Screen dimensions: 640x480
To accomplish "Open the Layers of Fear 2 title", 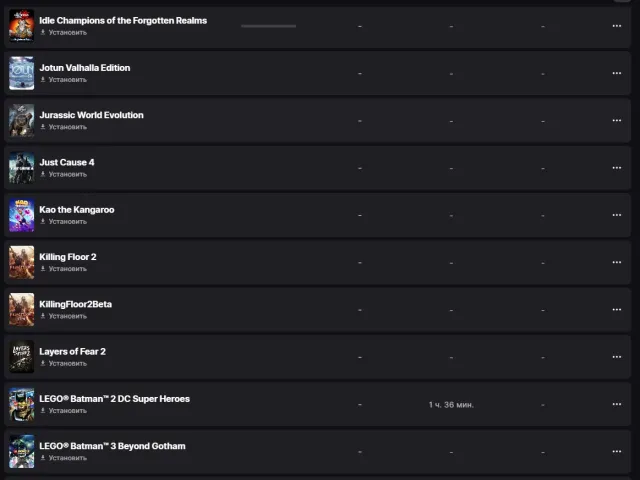I will point(72,351).
